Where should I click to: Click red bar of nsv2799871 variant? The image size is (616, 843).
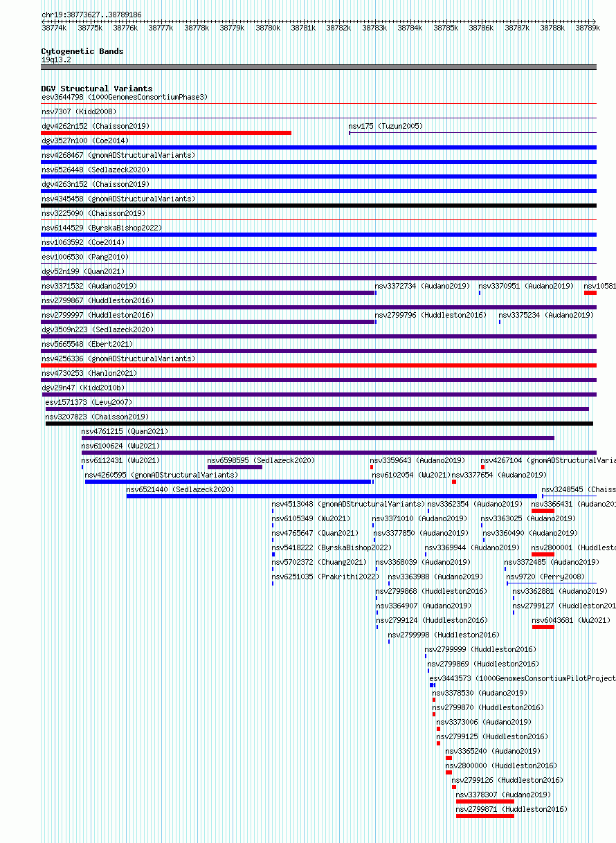click(x=485, y=816)
